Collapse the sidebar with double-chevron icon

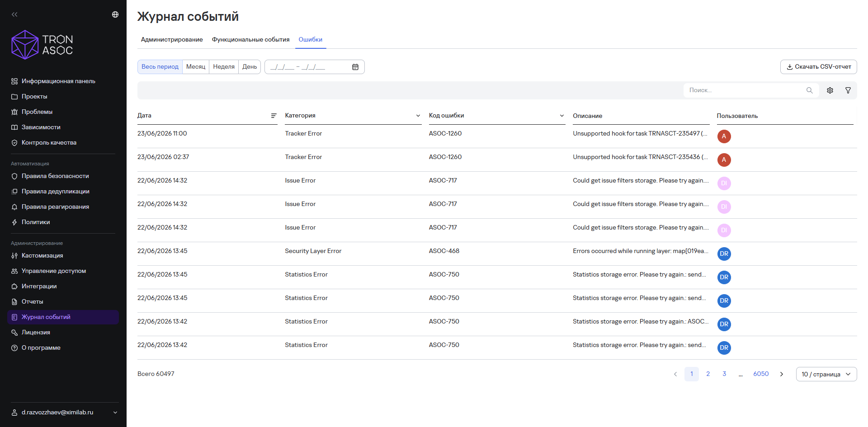(14, 14)
